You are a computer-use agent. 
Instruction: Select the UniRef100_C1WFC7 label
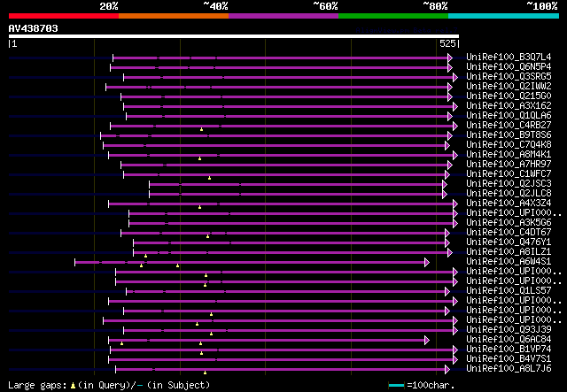coord(509,174)
